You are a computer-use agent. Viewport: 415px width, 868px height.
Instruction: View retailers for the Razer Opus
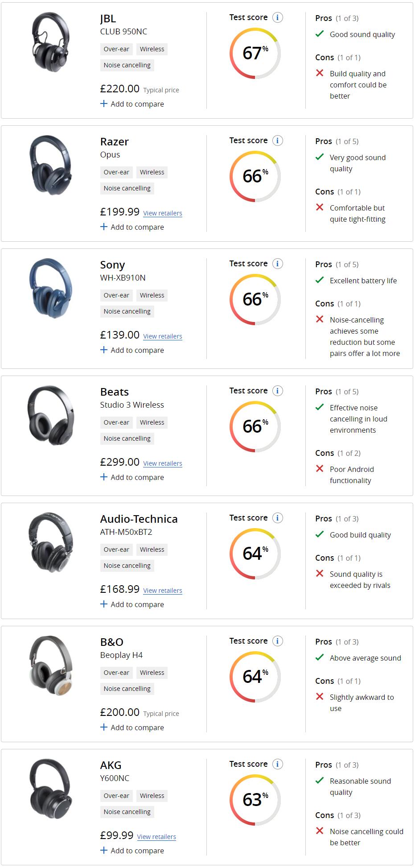(163, 213)
